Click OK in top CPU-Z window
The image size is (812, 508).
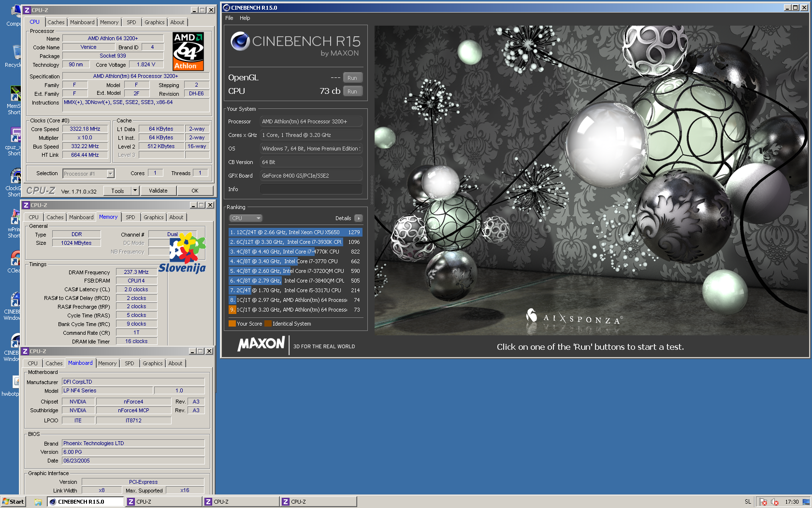point(195,191)
